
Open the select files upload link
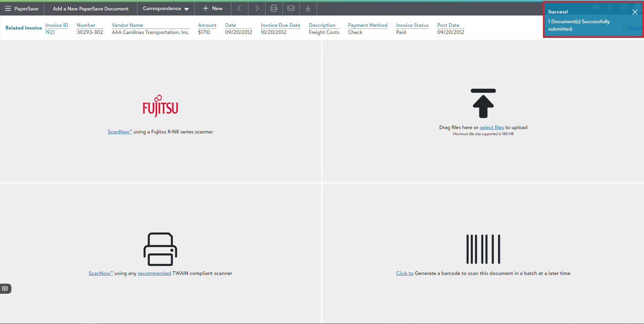tap(492, 127)
